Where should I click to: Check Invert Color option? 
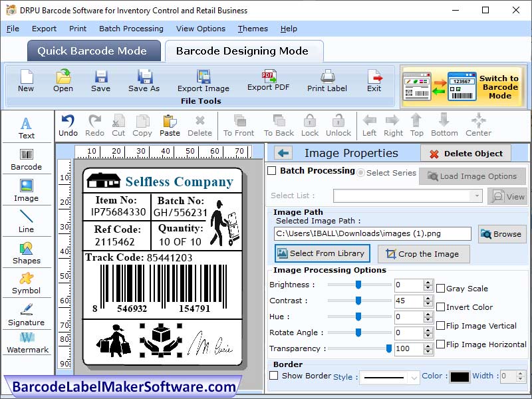(440, 307)
